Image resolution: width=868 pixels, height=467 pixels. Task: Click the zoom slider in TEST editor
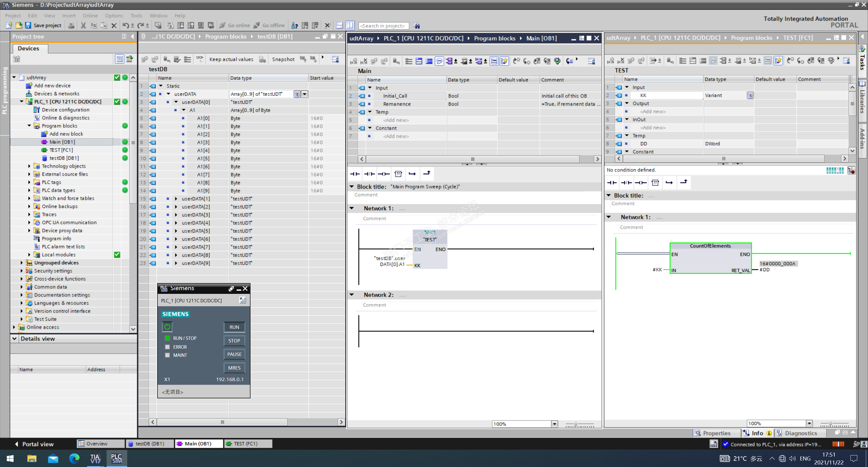831,423
